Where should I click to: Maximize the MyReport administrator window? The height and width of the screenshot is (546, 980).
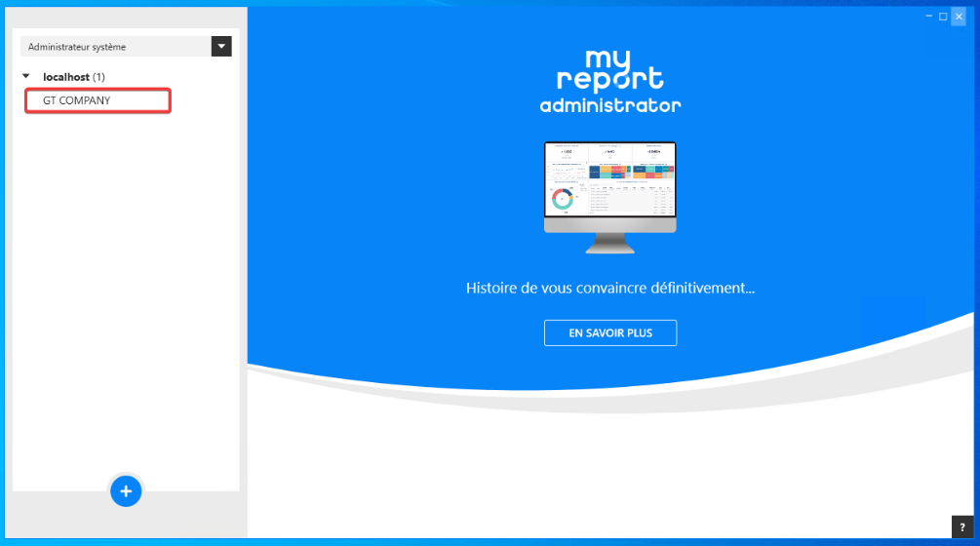[943, 17]
